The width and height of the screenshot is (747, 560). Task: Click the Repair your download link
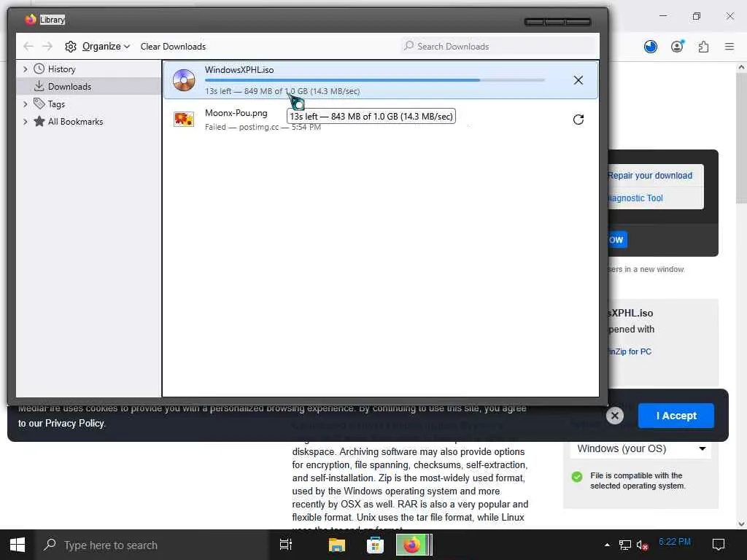tap(650, 175)
